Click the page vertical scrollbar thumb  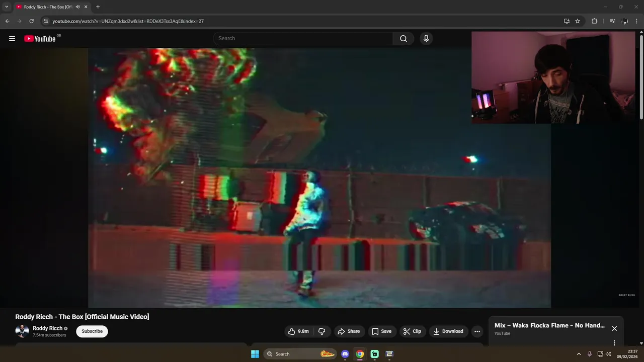click(641, 77)
